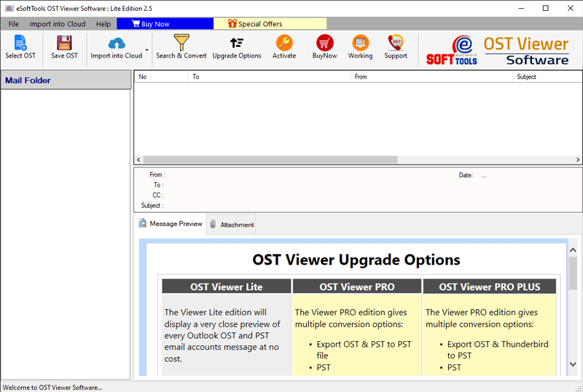The height and width of the screenshot is (392, 583).
Task: Open Upgrade Options from the toolbar
Action: (236, 43)
